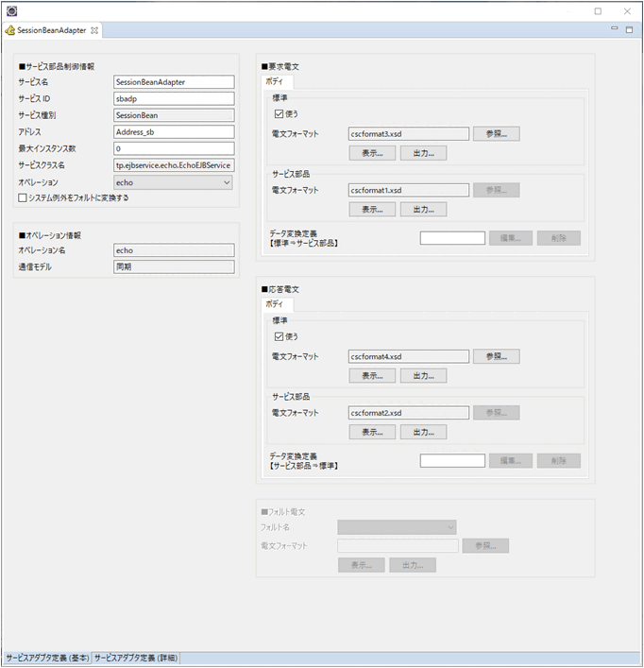
Task: Maximize the application window
Action: [598, 11]
